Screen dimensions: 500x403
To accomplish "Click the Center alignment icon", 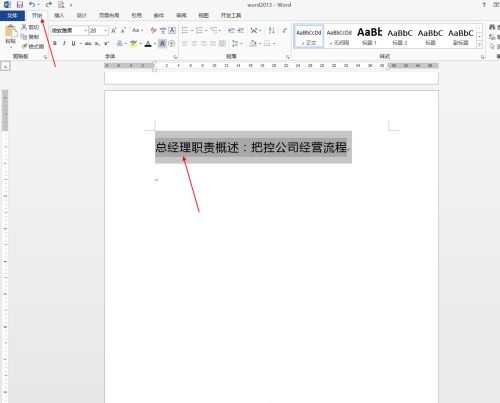I will pos(194,43).
